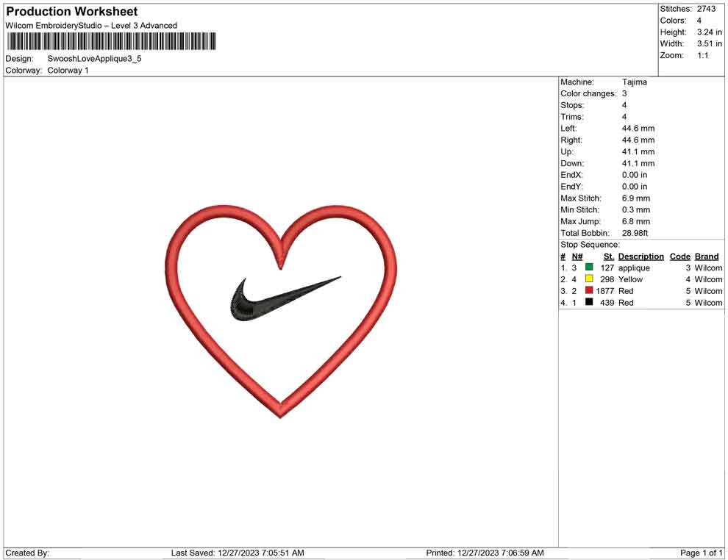Viewport: 728px width, 560px height.
Task: Click the EndX value '0.00 in'
Action: point(634,175)
